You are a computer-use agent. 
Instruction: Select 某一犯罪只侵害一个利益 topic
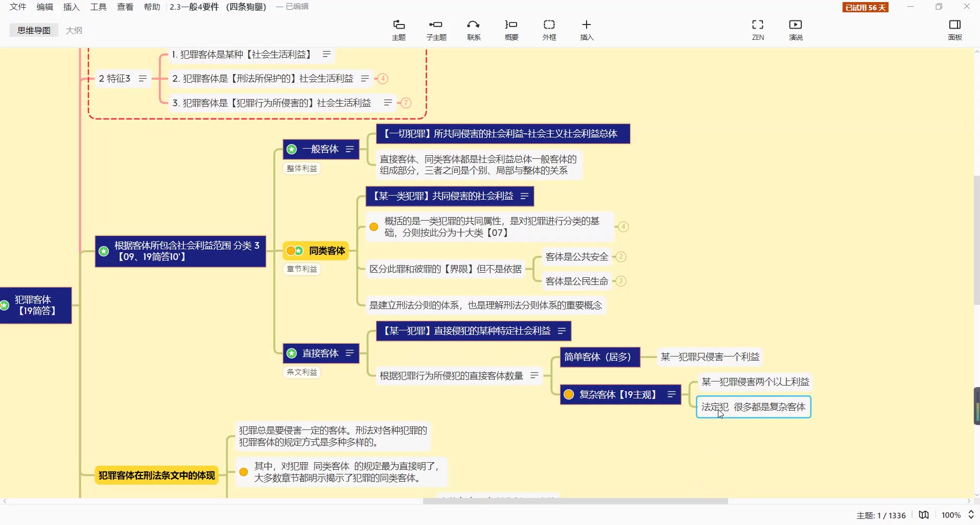(710, 357)
